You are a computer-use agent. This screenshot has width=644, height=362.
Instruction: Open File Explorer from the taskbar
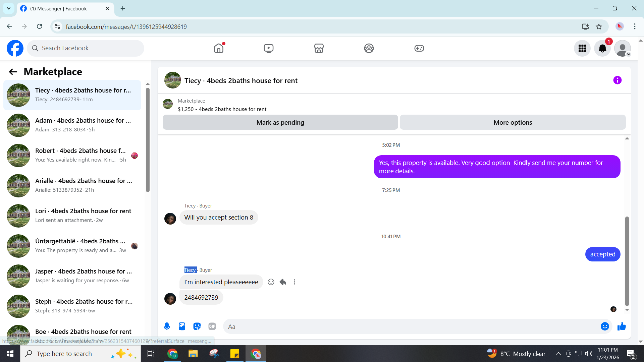coord(193,354)
